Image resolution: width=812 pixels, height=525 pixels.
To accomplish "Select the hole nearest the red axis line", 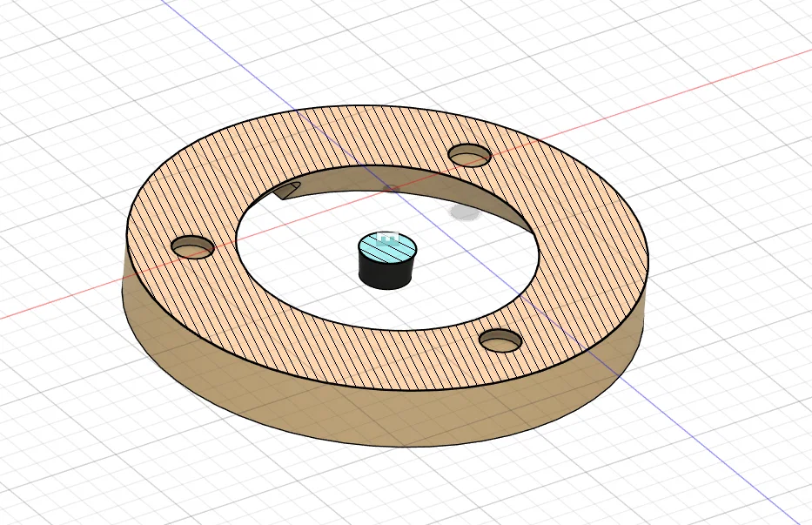I will point(469,155).
